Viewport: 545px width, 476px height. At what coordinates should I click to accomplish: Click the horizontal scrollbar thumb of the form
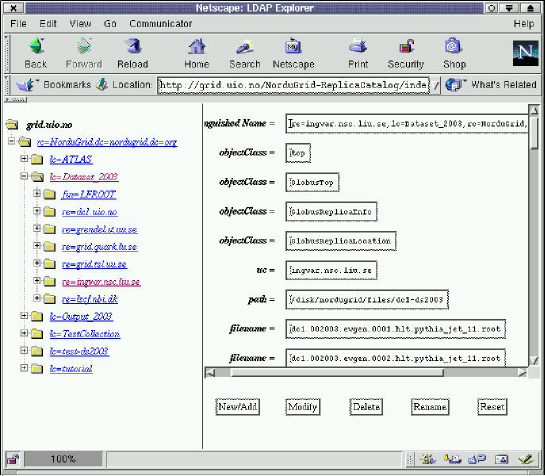click(337, 373)
